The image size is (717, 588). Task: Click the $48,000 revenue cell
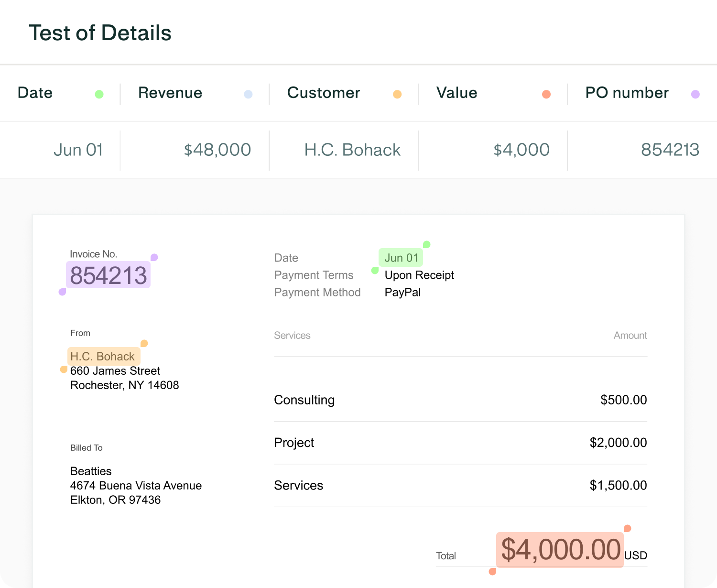tap(217, 150)
